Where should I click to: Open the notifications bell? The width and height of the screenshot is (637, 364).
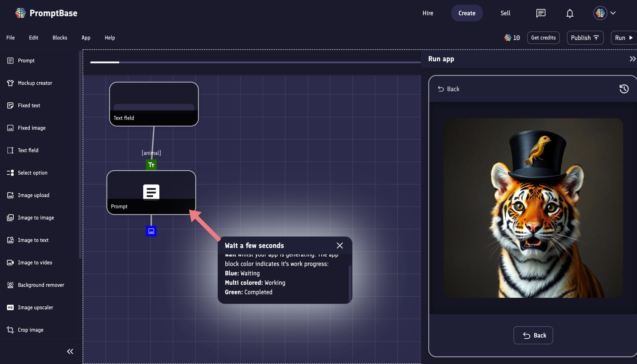(570, 13)
